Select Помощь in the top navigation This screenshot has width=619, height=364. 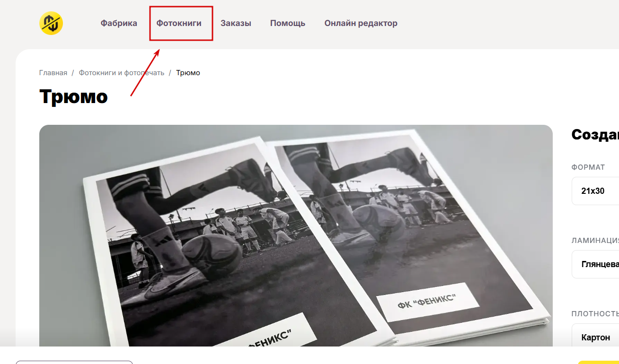pyautogui.click(x=288, y=23)
